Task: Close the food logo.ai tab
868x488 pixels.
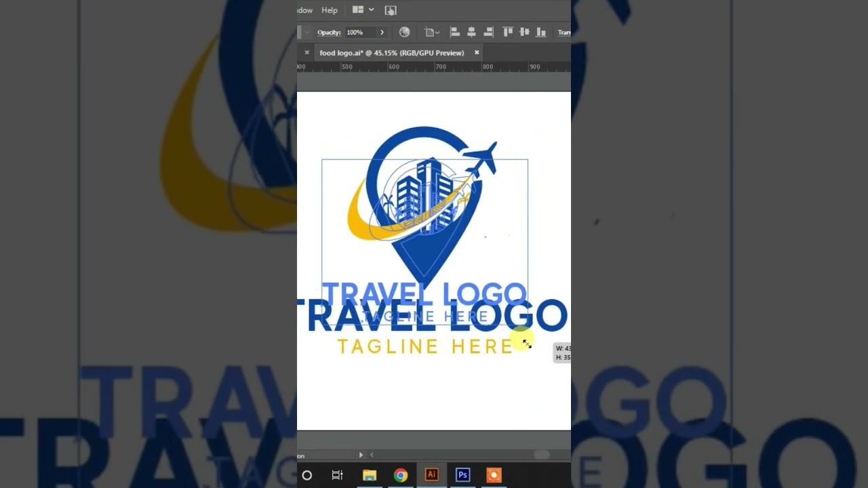Action: pyautogui.click(x=477, y=52)
